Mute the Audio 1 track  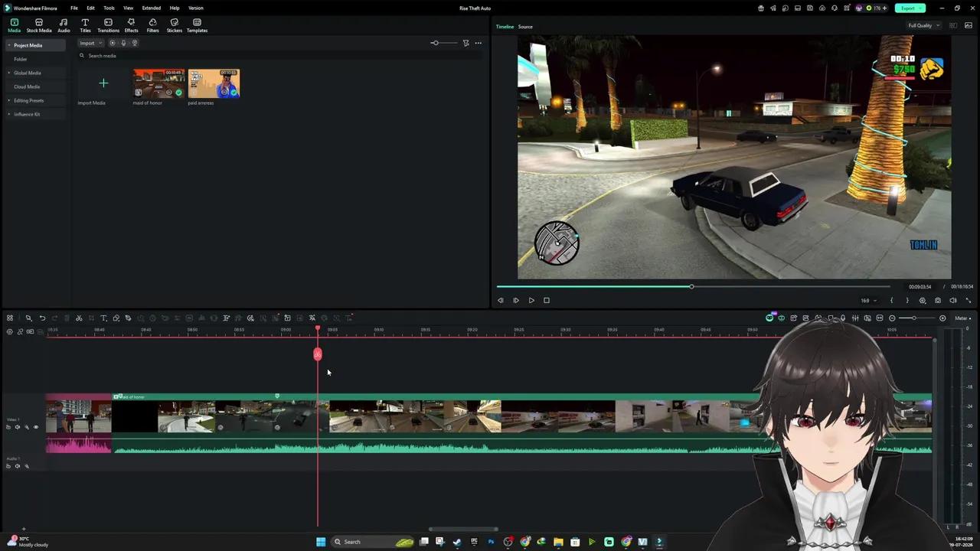18,466
